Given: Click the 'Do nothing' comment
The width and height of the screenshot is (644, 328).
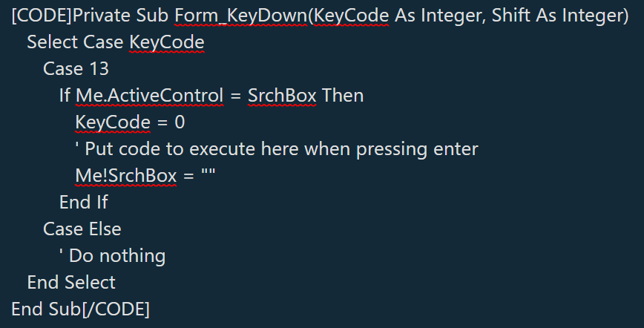Looking at the screenshot, I should [x=112, y=256].
